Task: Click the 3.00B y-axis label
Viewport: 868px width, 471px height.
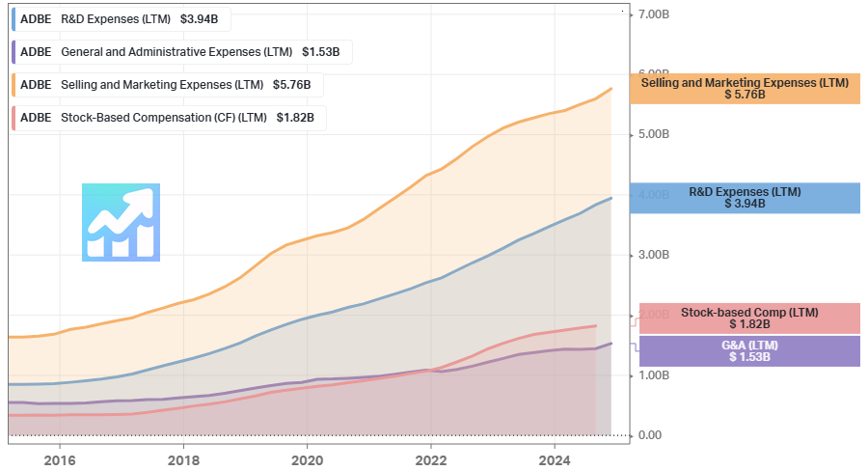Action: click(654, 255)
